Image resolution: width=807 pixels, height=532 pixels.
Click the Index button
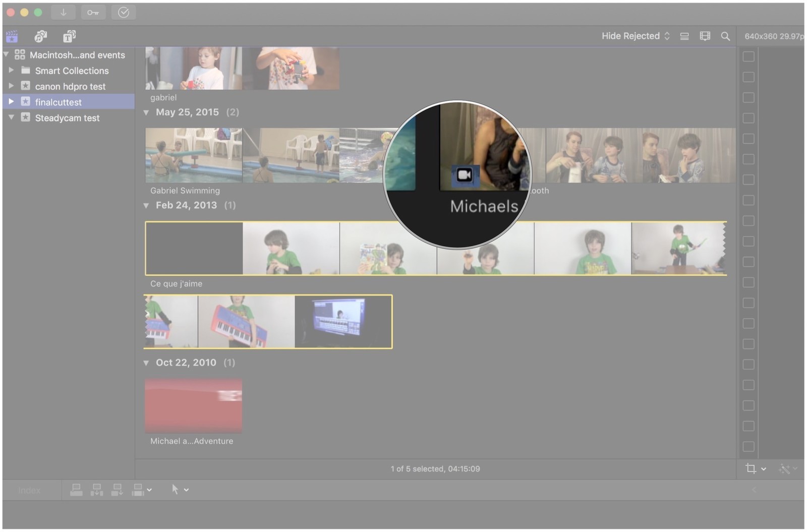pyautogui.click(x=29, y=489)
